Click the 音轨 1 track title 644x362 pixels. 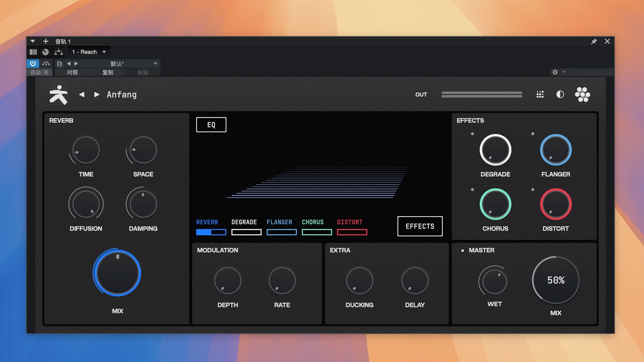[63, 41]
